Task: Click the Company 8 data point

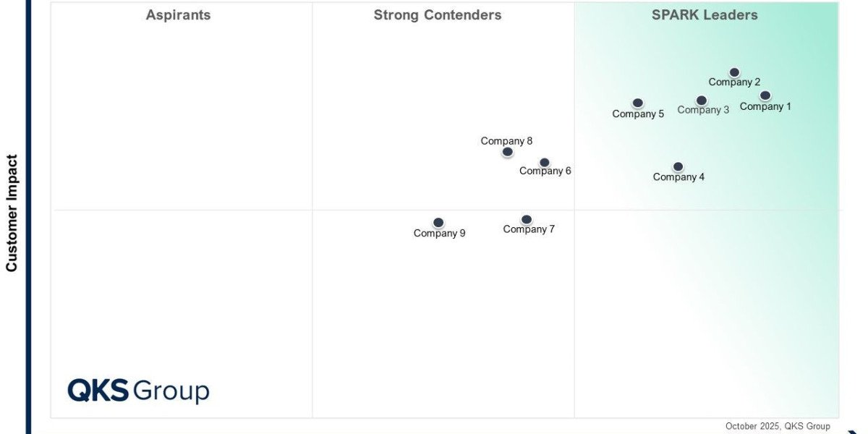Action: tap(508, 152)
